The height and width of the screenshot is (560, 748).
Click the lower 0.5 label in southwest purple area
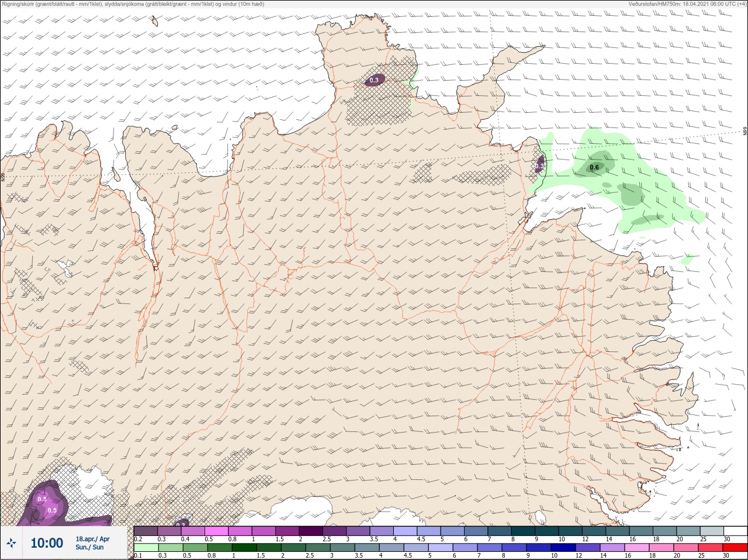click(x=52, y=510)
